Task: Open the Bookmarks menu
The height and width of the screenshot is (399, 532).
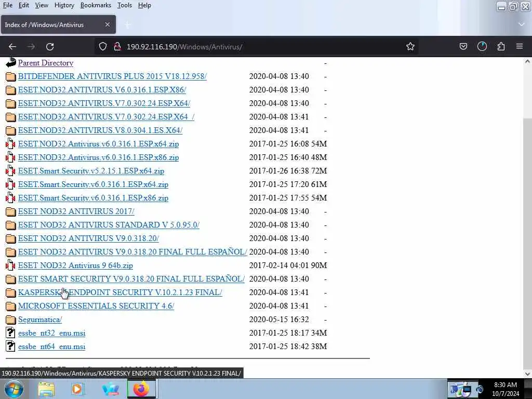Action: tap(96, 5)
